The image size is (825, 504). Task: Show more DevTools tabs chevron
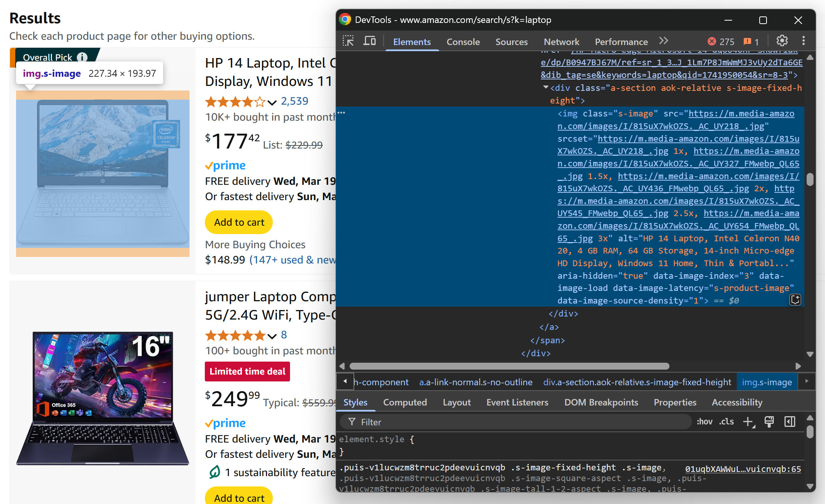click(664, 41)
